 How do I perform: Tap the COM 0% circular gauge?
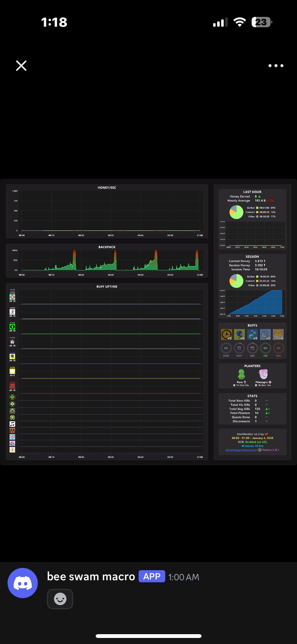pyautogui.click(x=226, y=348)
